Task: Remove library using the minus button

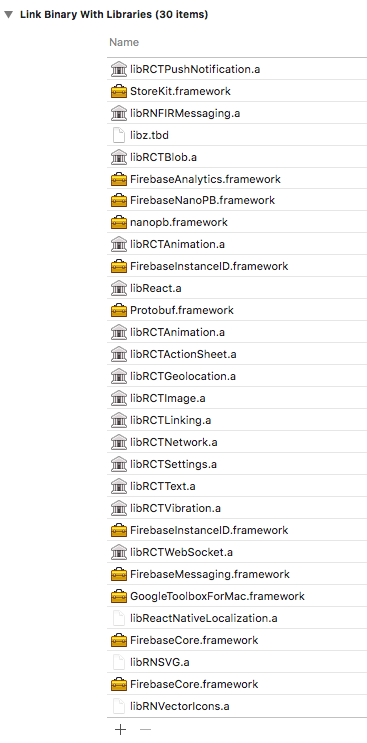Action: point(146,730)
